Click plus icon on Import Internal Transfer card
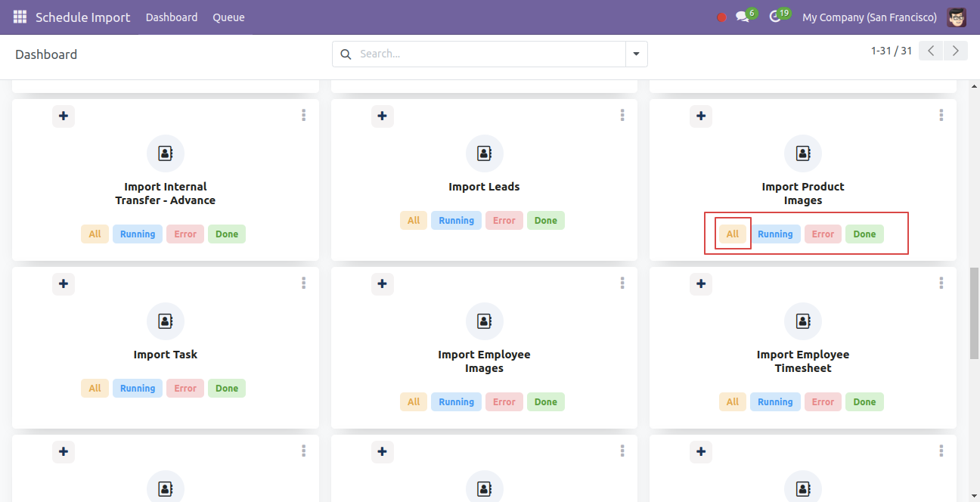 (x=64, y=116)
